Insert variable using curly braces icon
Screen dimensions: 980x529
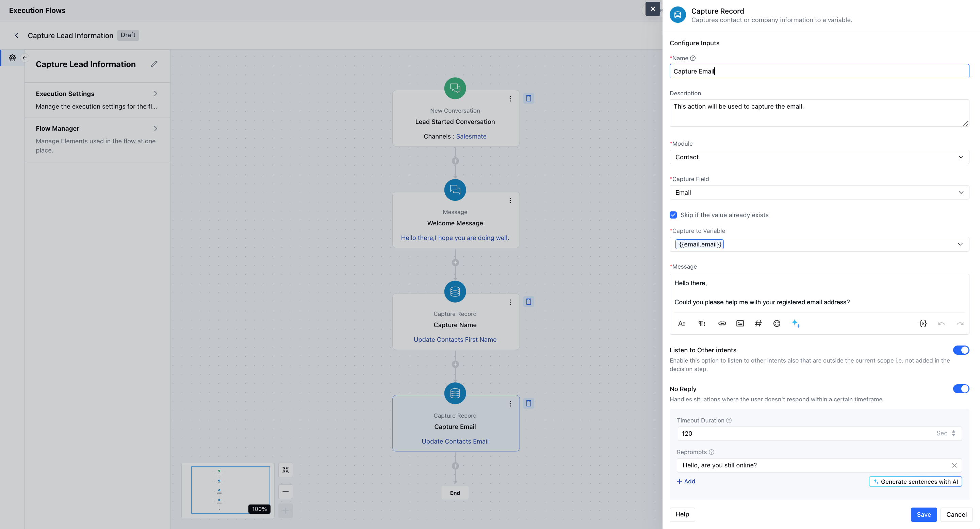pyautogui.click(x=922, y=323)
